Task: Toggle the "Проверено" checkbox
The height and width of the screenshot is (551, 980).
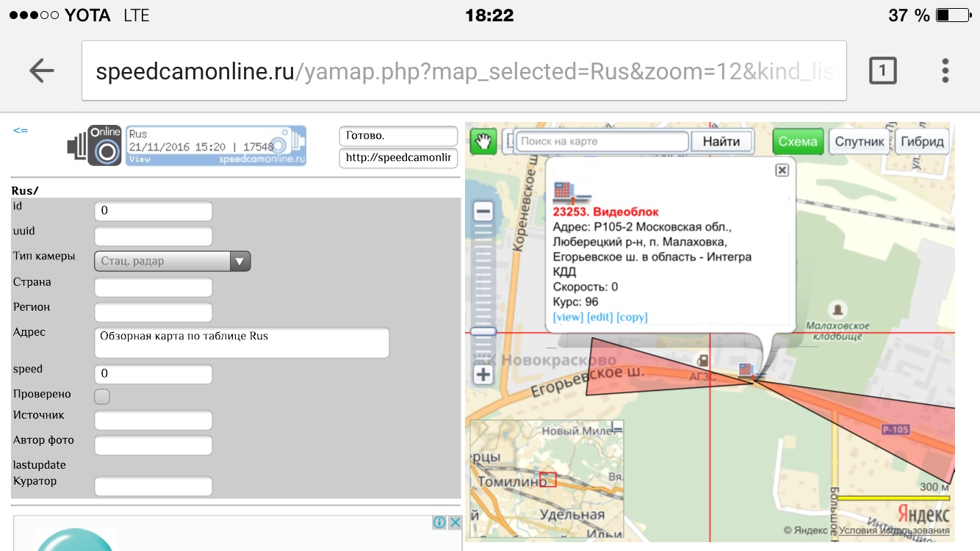Action: pos(102,397)
